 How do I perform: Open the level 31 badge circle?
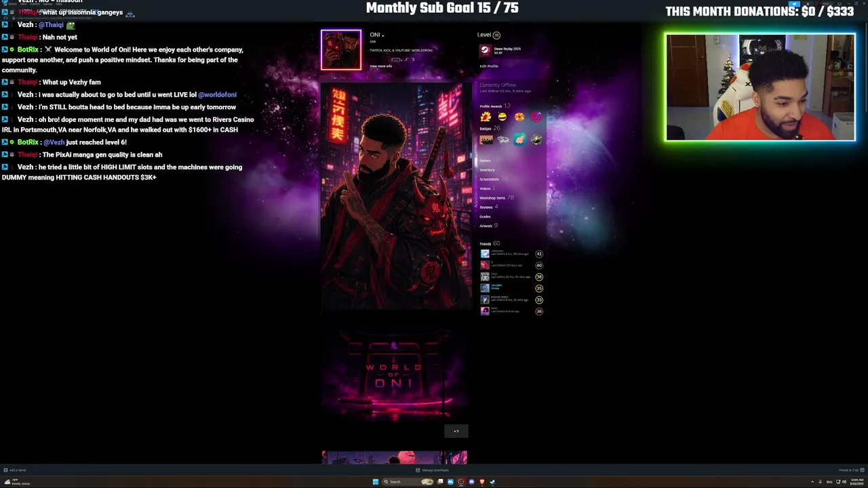pyautogui.click(x=496, y=35)
